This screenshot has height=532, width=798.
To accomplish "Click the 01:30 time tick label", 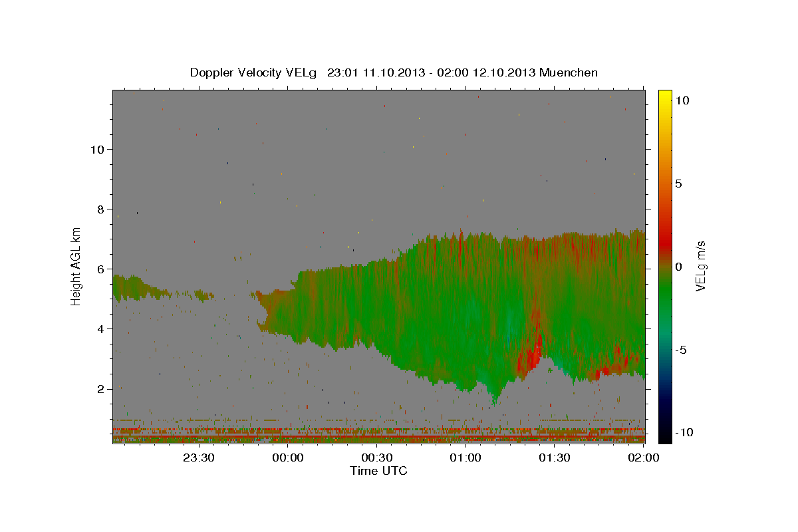I will [555, 458].
